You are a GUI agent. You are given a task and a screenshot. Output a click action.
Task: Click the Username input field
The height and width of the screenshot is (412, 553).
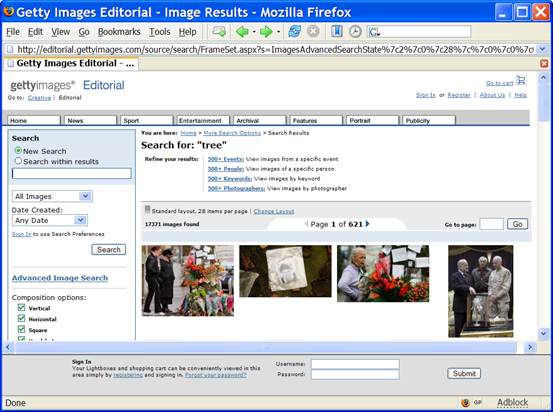point(355,364)
